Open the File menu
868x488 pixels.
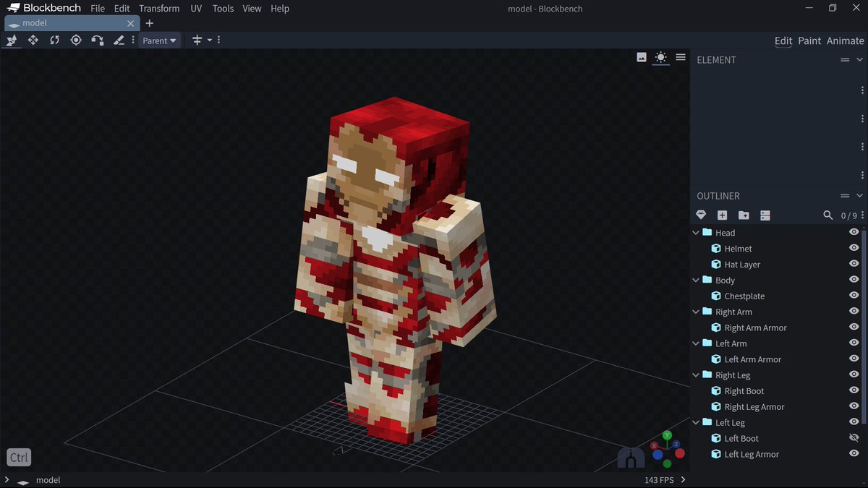tap(98, 9)
